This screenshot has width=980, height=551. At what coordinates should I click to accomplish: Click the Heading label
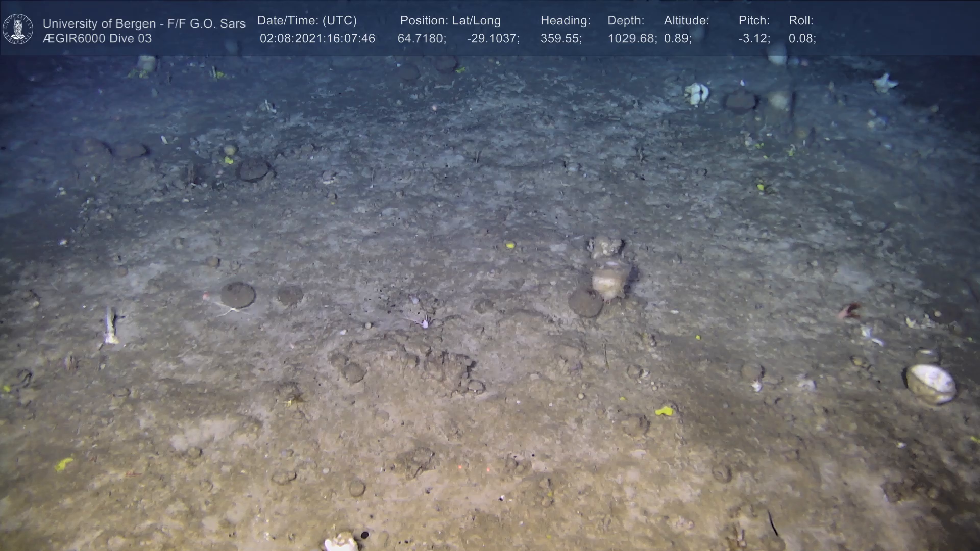click(565, 21)
